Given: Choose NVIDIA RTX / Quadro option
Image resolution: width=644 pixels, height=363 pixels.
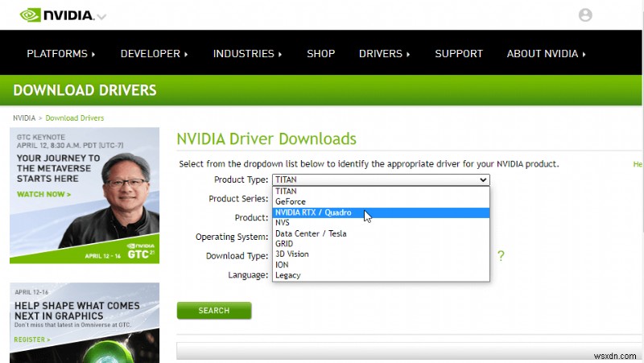Looking at the screenshot, I should (381, 212).
